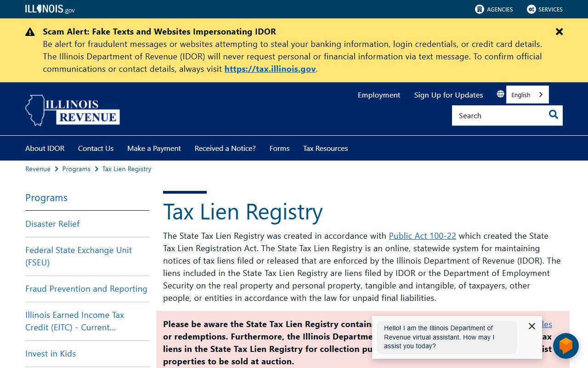The height and width of the screenshot is (368, 588).
Task: Click the Scam Alert headline text
Action: coord(159,32)
